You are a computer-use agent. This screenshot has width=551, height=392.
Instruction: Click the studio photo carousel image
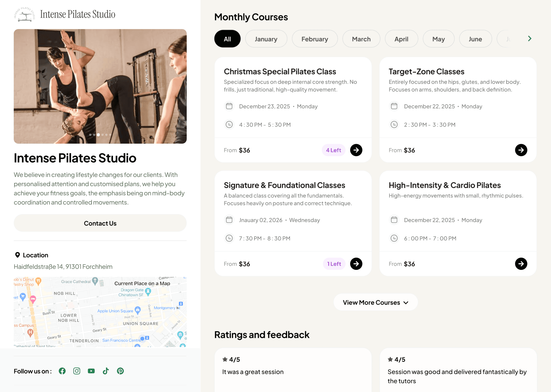pos(100,86)
